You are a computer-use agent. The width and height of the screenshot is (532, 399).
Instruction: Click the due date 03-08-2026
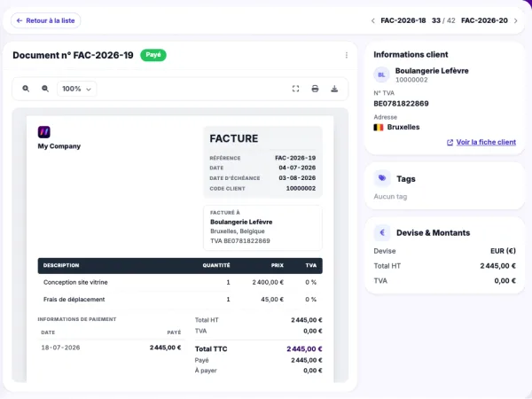click(x=297, y=178)
